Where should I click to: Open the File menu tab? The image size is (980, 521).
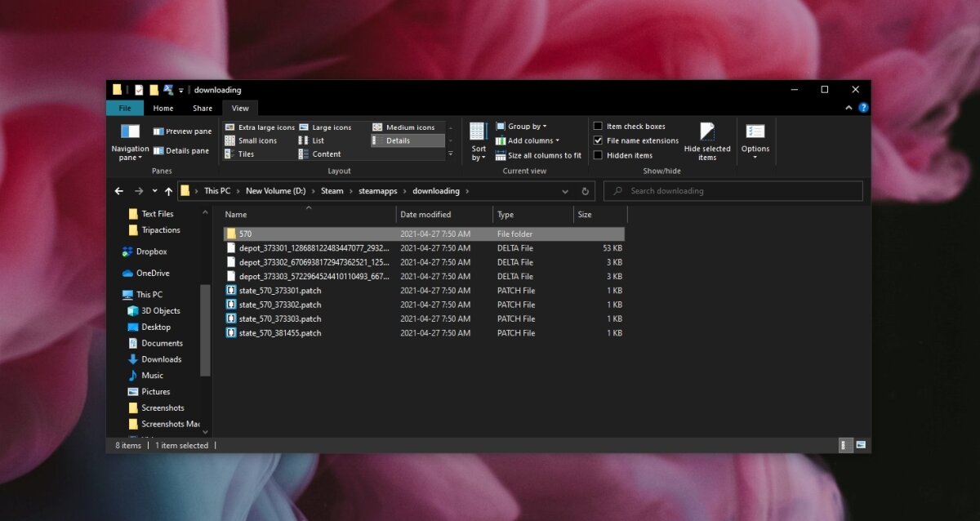tap(125, 108)
